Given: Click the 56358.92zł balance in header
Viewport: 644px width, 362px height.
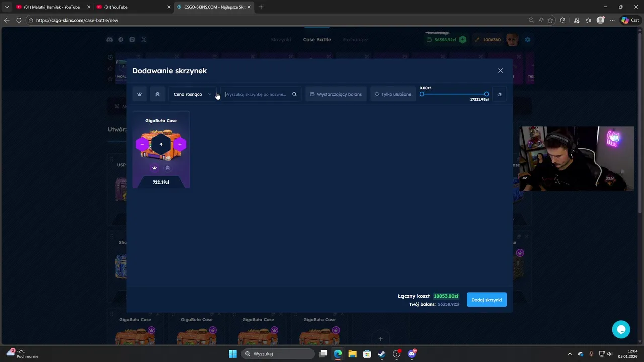Looking at the screenshot, I should click(x=445, y=40).
